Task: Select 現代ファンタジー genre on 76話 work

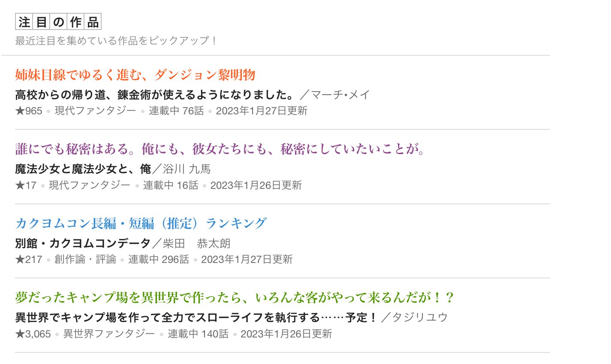Action: coord(95,111)
